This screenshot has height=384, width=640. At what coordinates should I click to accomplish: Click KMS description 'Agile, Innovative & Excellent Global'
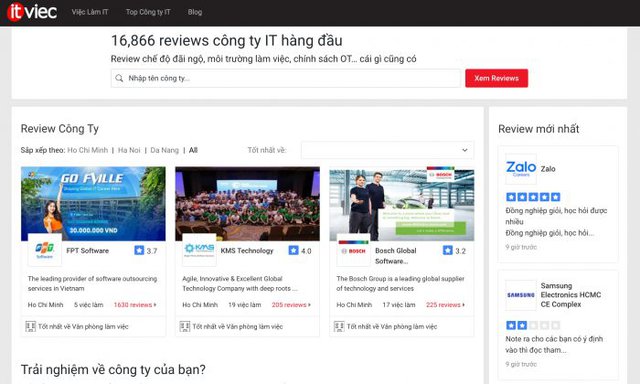pos(240,284)
